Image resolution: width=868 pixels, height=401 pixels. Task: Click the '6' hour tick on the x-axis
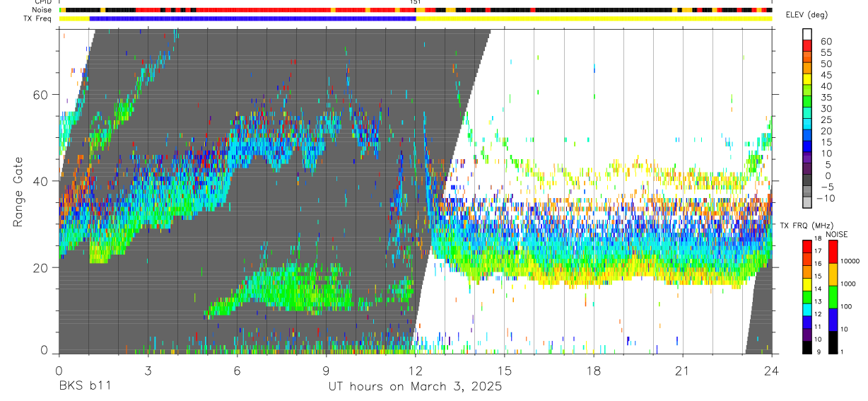point(237,370)
